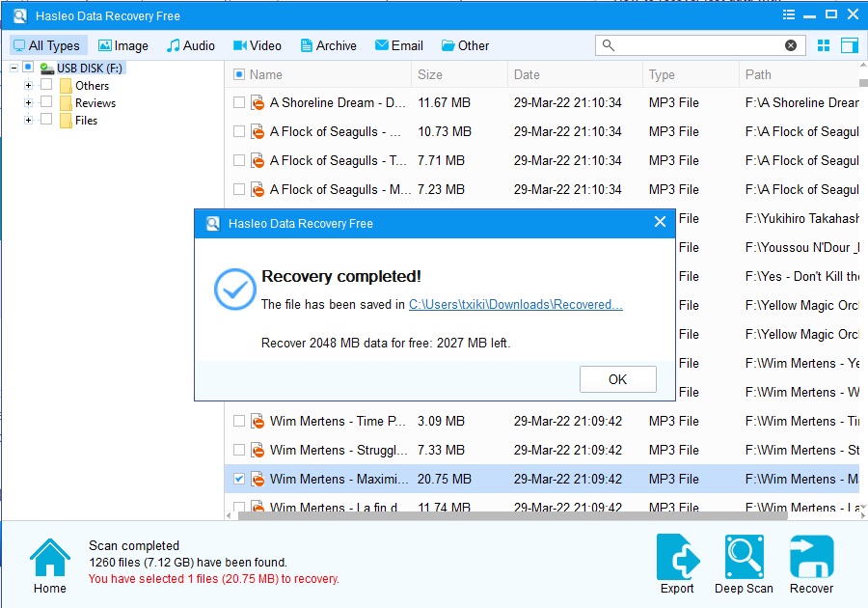The height and width of the screenshot is (608, 868).
Task: Click the Reviews folder icon
Action: [x=66, y=103]
